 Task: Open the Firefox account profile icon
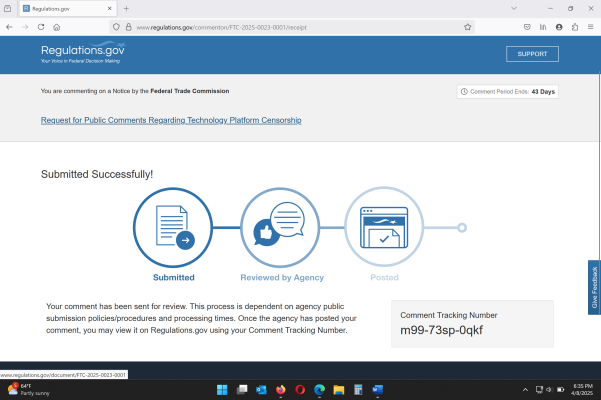click(x=559, y=27)
